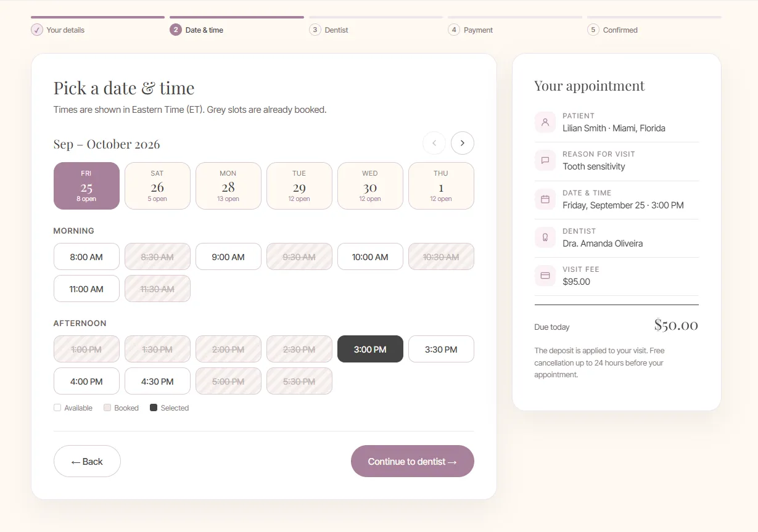
Task: Click the '$50.00' due today amount
Action: click(x=676, y=325)
